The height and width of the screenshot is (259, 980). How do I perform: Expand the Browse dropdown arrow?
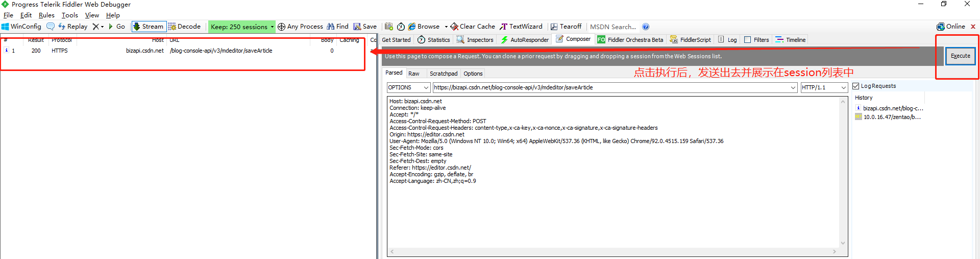pyautogui.click(x=446, y=27)
